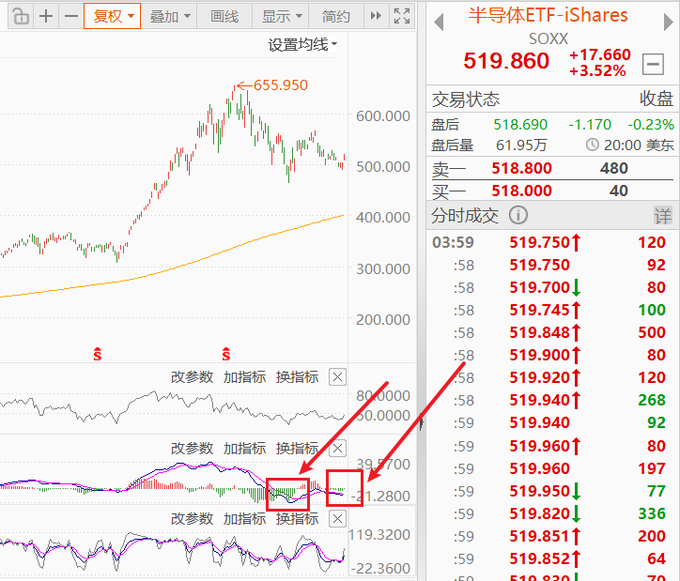Click after-hours price 518.690

pyautogui.click(x=520, y=125)
